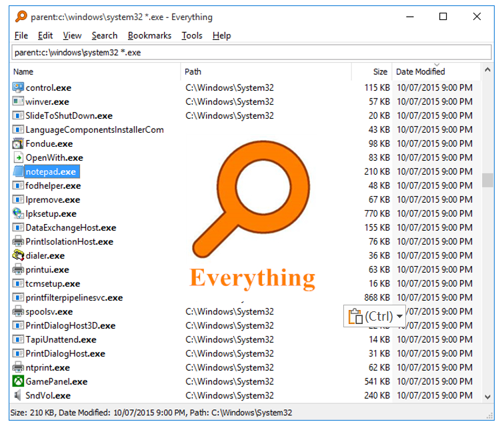Image resolution: width=504 pixels, height=426 pixels.
Task: Select the highlighted notepad.exe file name
Action: click(x=51, y=172)
